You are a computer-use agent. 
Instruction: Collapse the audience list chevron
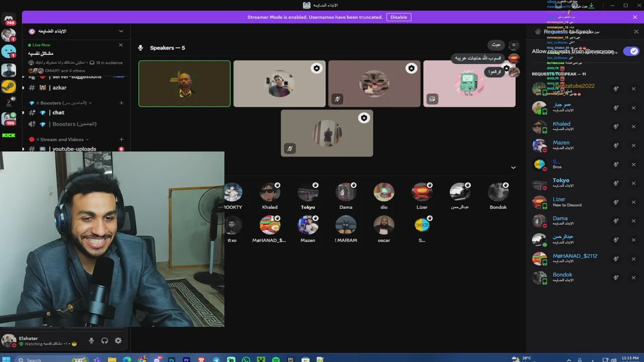tap(513, 167)
